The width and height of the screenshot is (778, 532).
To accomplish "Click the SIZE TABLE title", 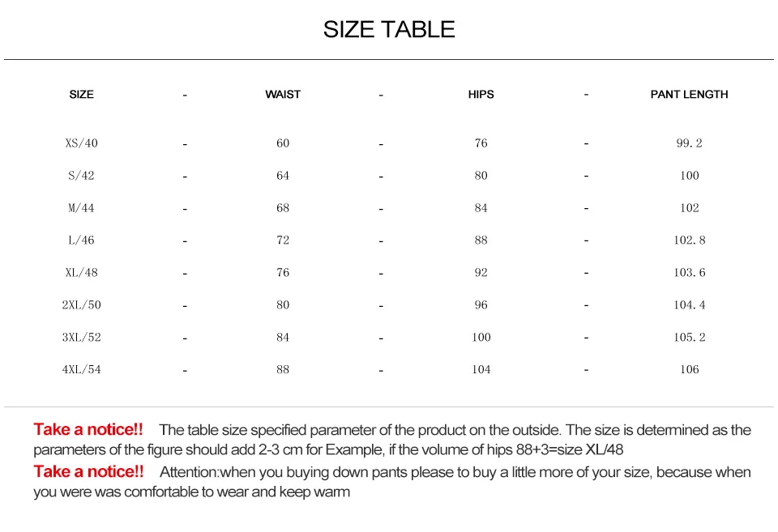I will pos(389,30).
